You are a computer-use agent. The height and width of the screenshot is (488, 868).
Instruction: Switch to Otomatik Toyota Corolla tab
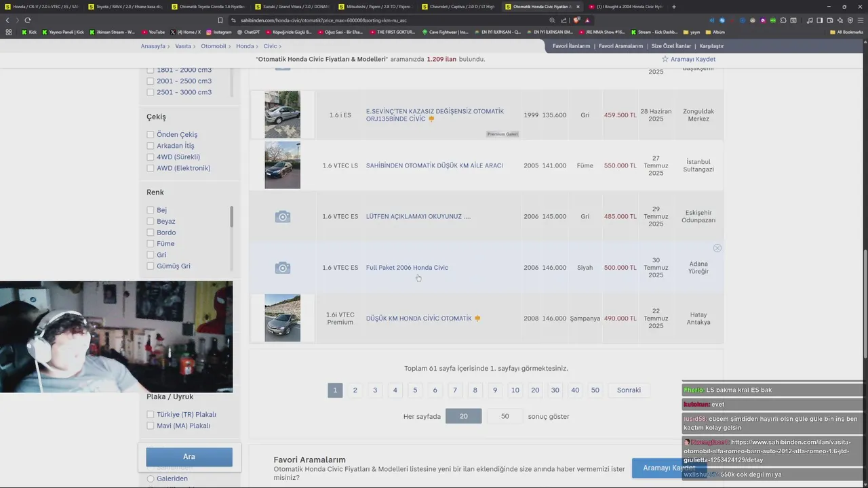[208, 7]
